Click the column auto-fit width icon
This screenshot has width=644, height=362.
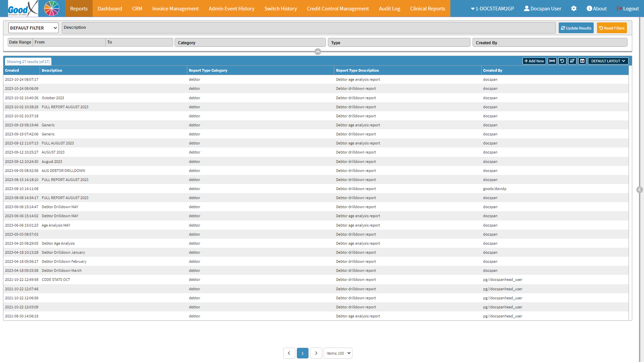552,61
